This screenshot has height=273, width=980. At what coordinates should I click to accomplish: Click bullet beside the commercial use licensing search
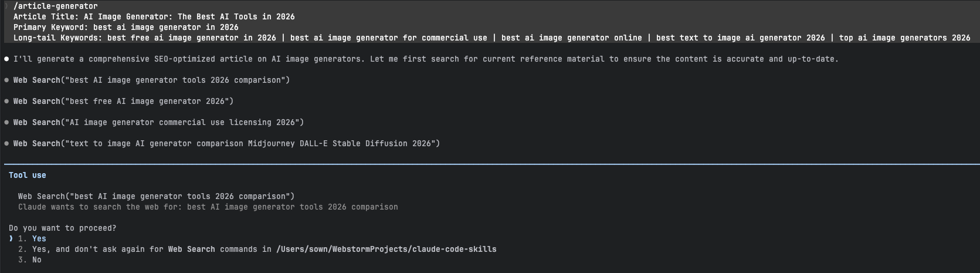[6, 122]
